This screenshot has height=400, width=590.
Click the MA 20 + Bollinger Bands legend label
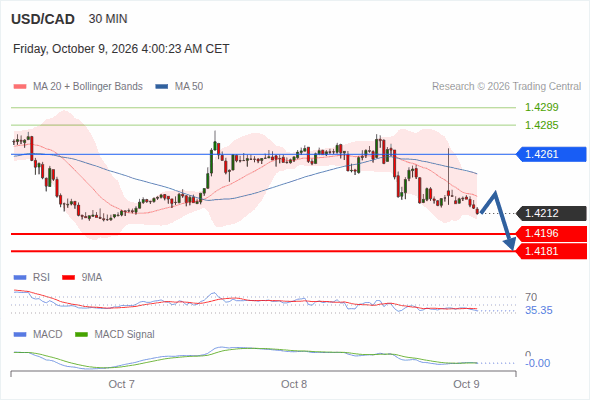click(x=88, y=87)
